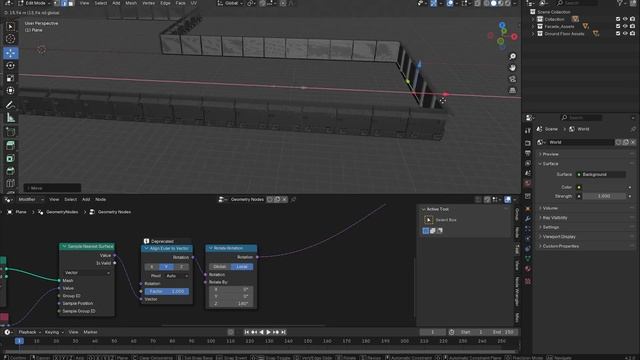
Task: Activate the Move tool
Action: (x=11, y=53)
